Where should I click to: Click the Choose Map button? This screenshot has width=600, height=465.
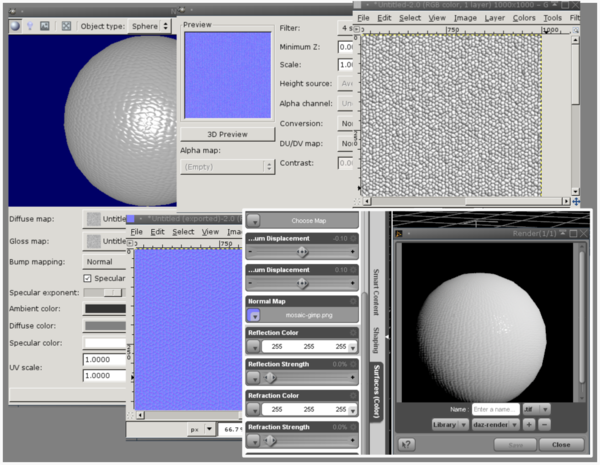tap(309, 221)
